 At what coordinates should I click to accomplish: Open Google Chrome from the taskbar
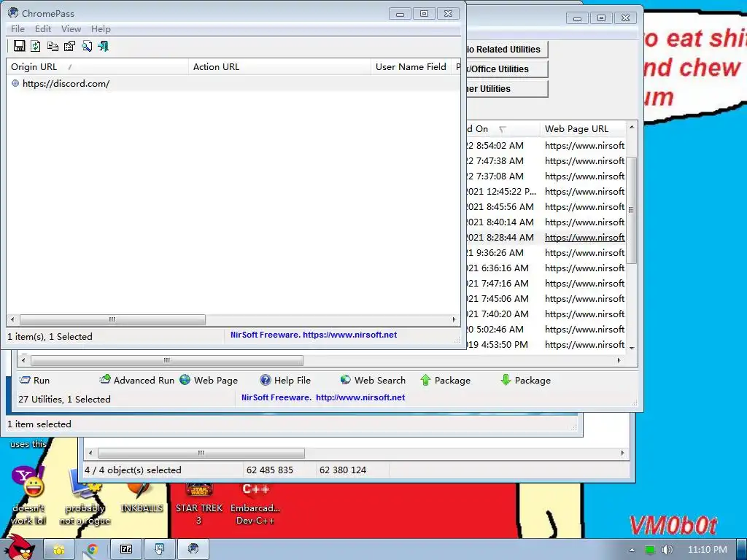[93, 550]
